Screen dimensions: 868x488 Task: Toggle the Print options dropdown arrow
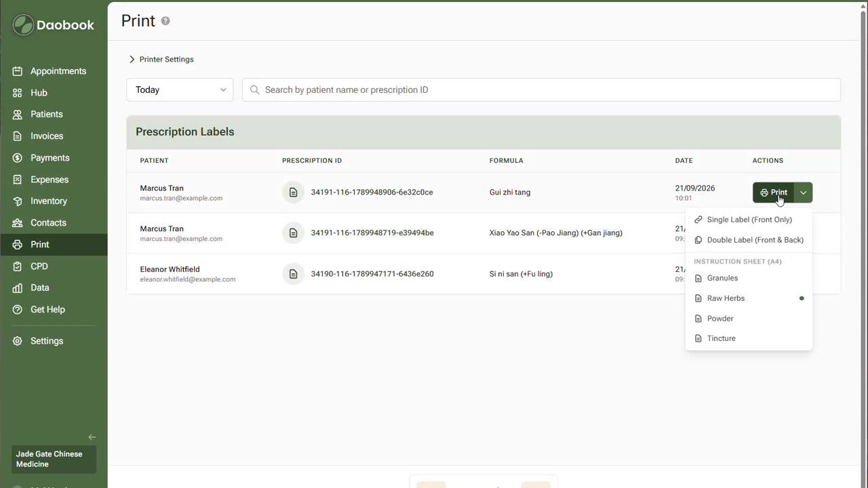tap(803, 192)
